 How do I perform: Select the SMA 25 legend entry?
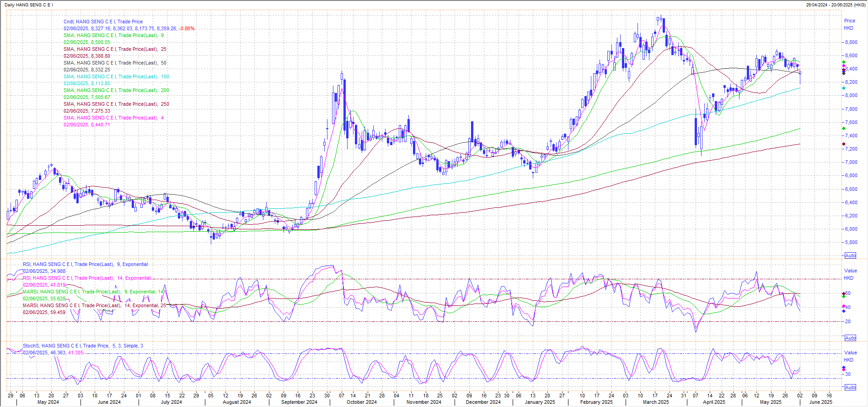pos(115,49)
